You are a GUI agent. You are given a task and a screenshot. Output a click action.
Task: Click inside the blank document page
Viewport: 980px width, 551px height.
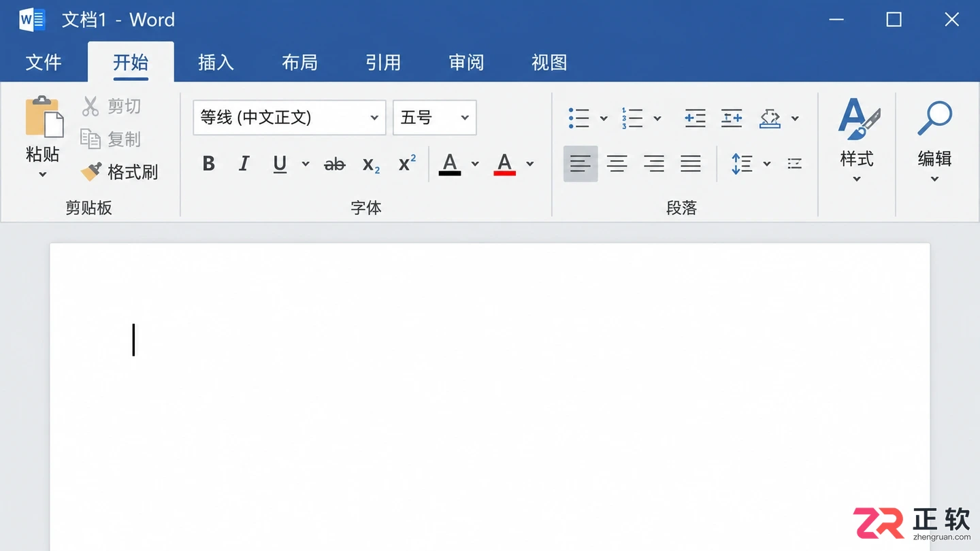(x=490, y=397)
